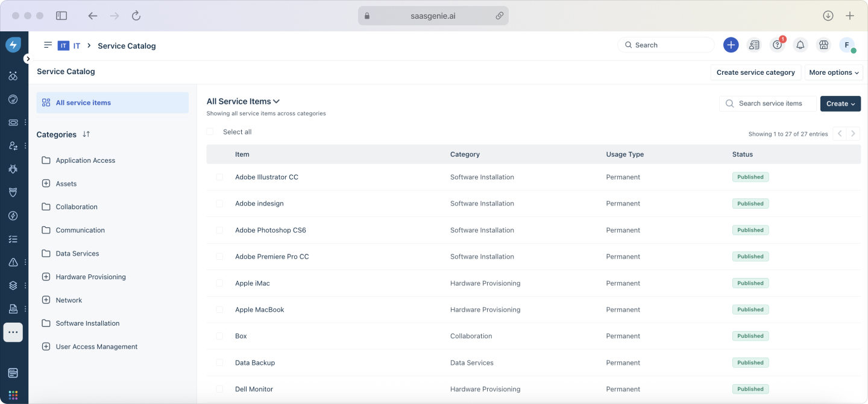Check the checkbox next to Apple iMac
Image resolution: width=868 pixels, height=404 pixels.
pos(219,283)
